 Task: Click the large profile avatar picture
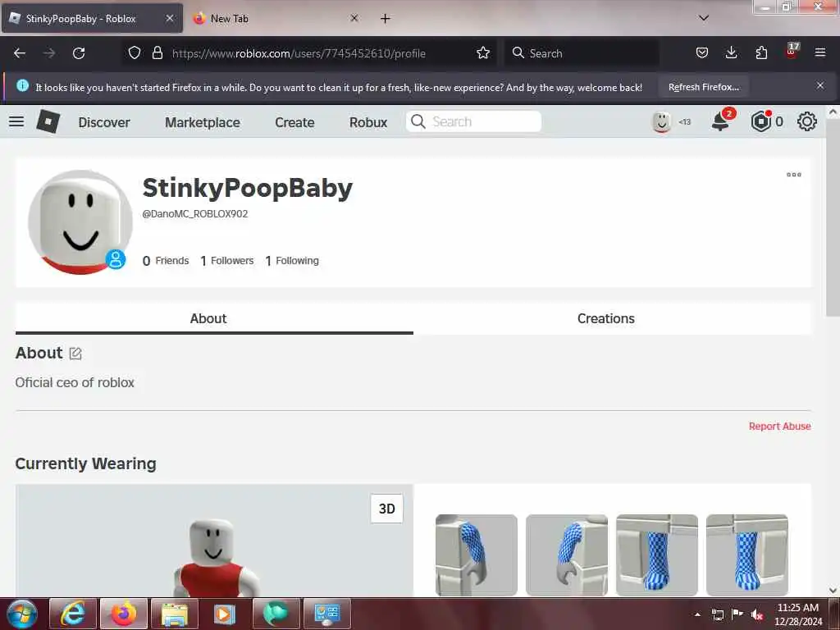pyautogui.click(x=80, y=221)
